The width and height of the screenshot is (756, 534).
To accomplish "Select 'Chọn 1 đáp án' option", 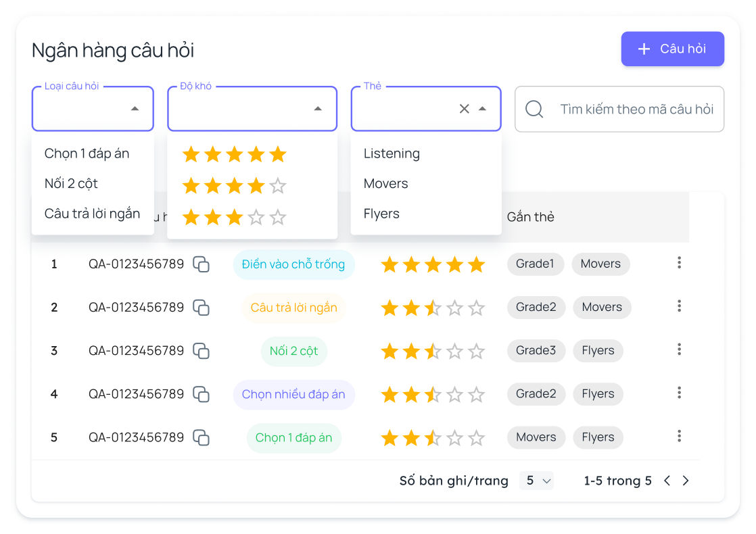I will (87, 153).
